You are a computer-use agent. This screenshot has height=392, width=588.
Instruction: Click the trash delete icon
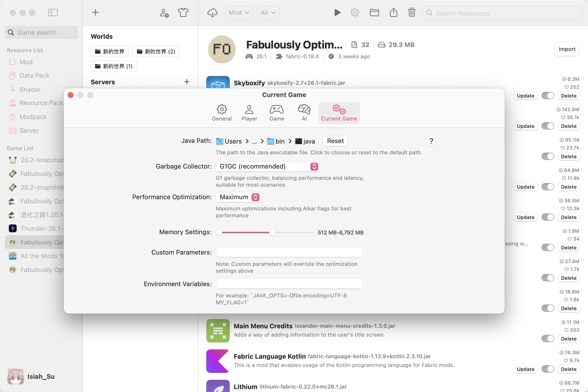(412, 12)
